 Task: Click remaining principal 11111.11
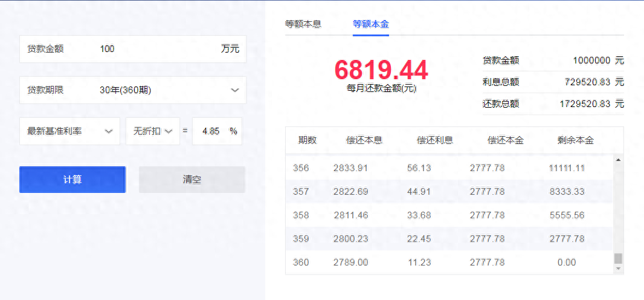567,168
